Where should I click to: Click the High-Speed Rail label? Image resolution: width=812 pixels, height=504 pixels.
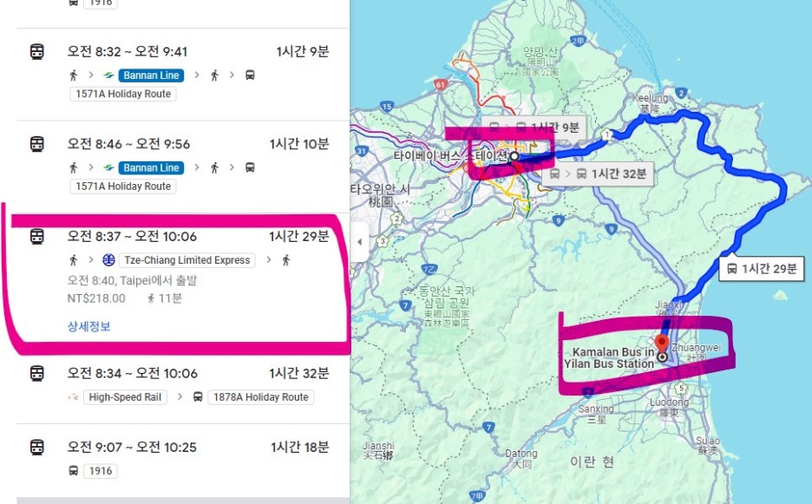click(x=125, y=397)
